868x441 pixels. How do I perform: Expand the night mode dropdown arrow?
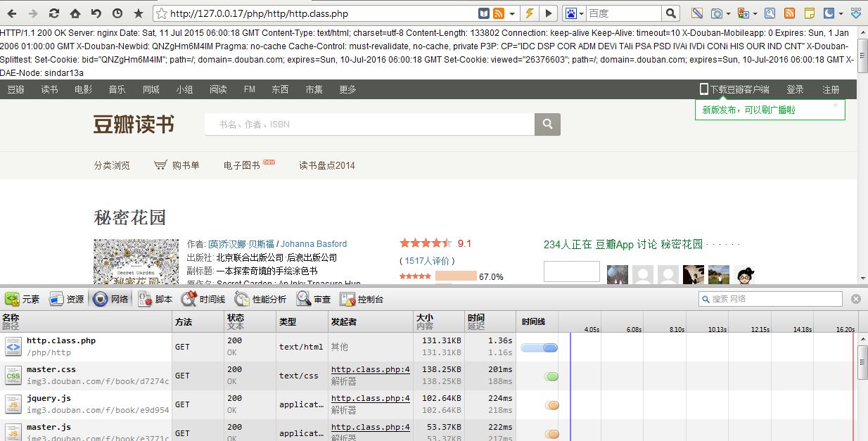(x=841, y=13)
